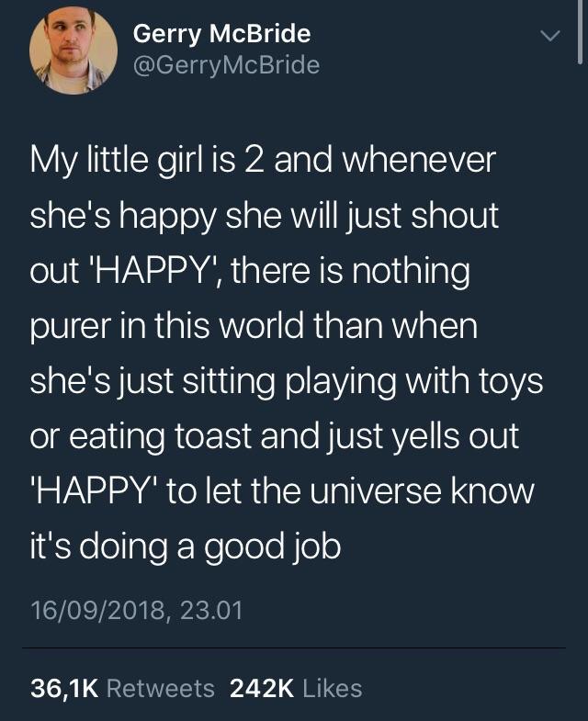Image resolution: width=588 pixels, height=721 pixels.
Task: Click the @GerryMcBride handle
Action: (x=226, y=65)
